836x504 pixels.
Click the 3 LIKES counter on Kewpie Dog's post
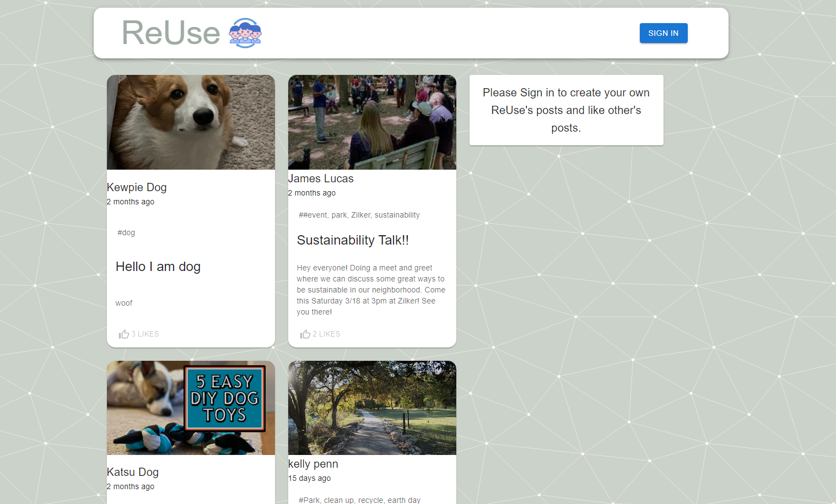click(x=145, y=334)
